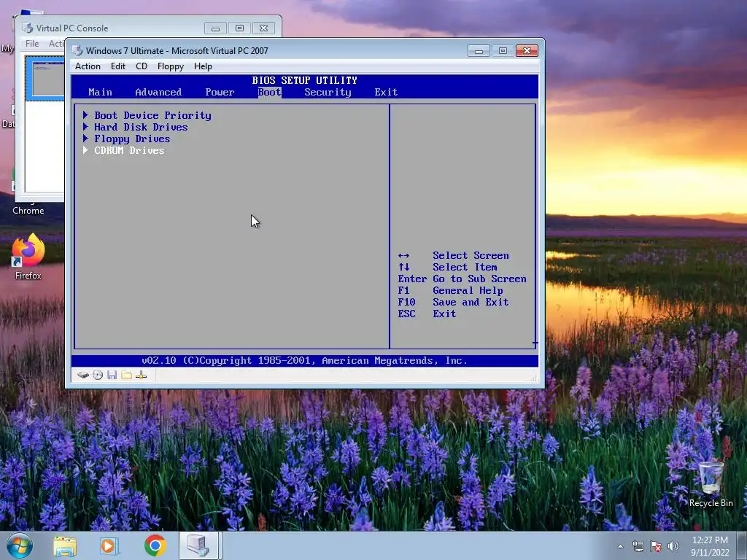Click the F1 General Help line

[x=450, y=290]
